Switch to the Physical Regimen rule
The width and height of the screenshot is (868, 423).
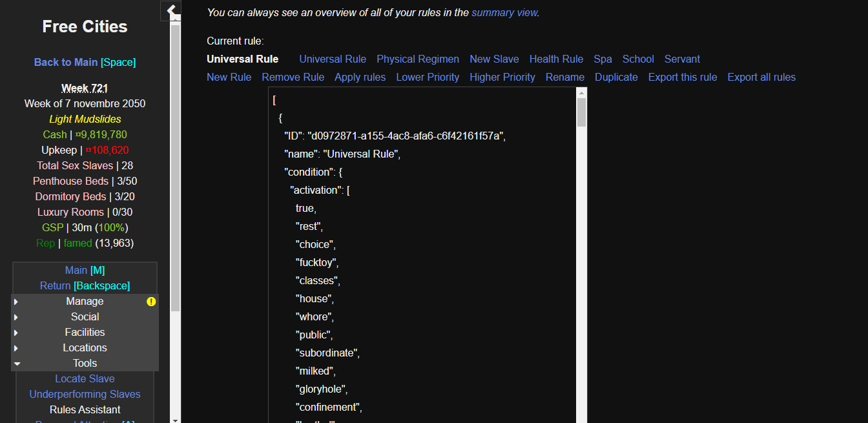click(418, 59)
